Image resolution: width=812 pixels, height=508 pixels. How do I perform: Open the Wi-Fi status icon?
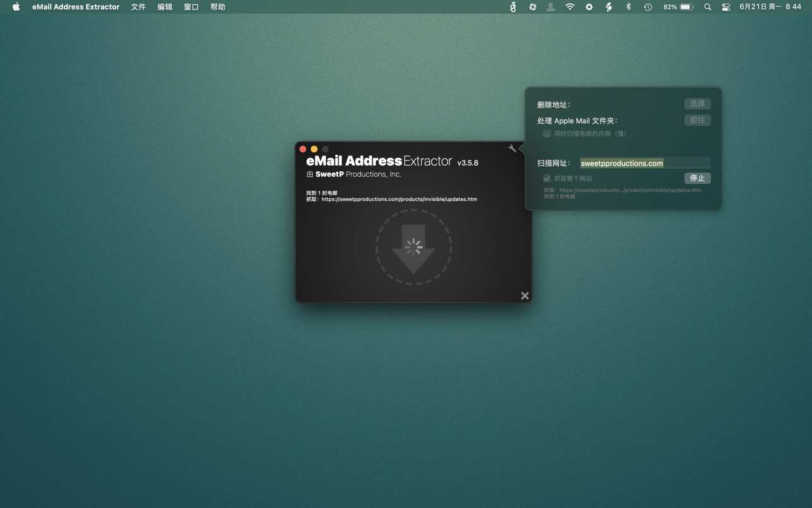(570, 7)
